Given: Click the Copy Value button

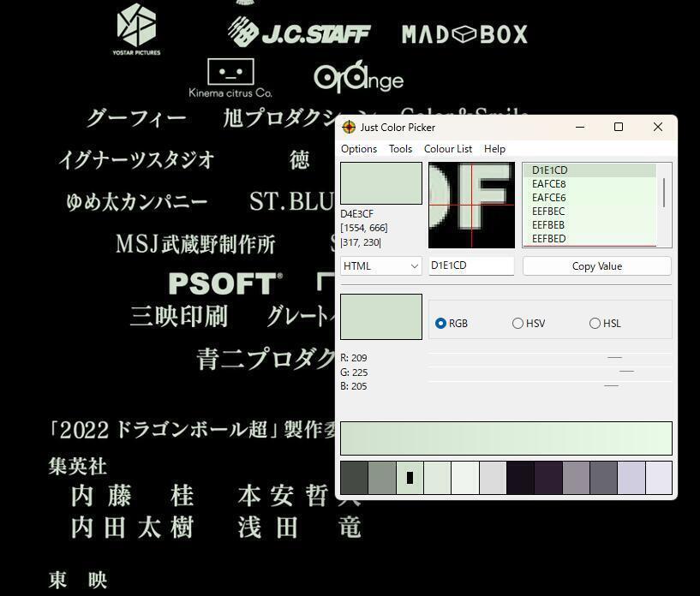Looking at the screenshot, I should 597,266.
